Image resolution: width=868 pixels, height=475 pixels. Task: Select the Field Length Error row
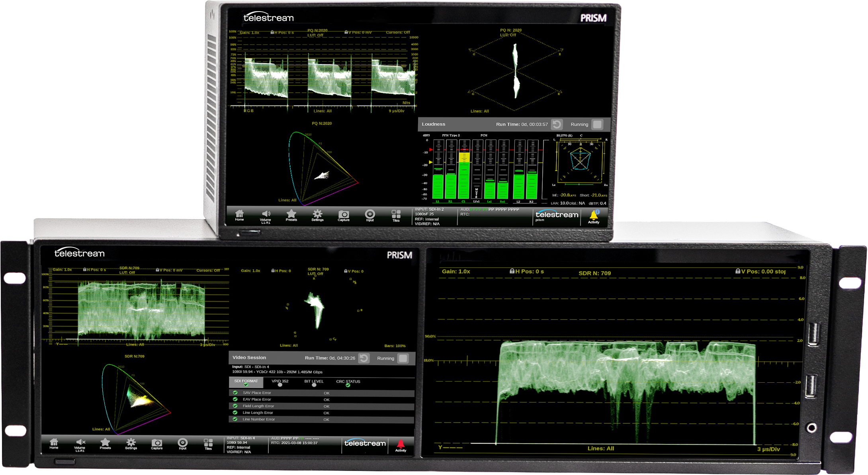(322, 406)
